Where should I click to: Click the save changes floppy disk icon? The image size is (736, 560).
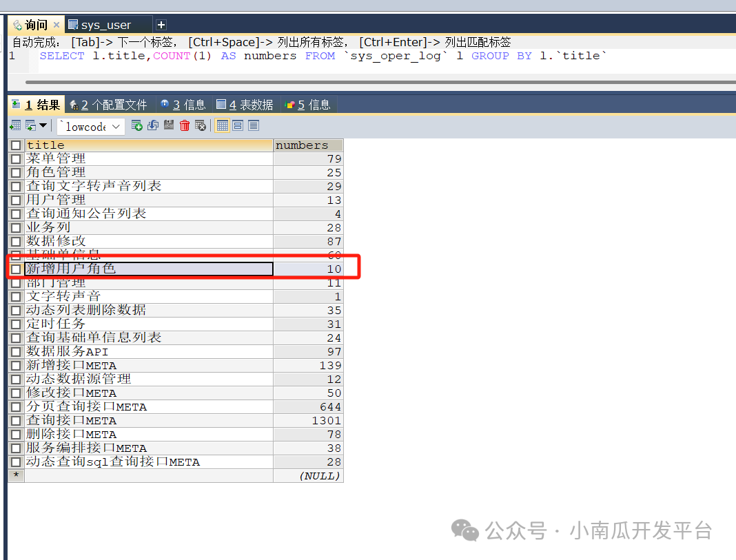[169, 125]
